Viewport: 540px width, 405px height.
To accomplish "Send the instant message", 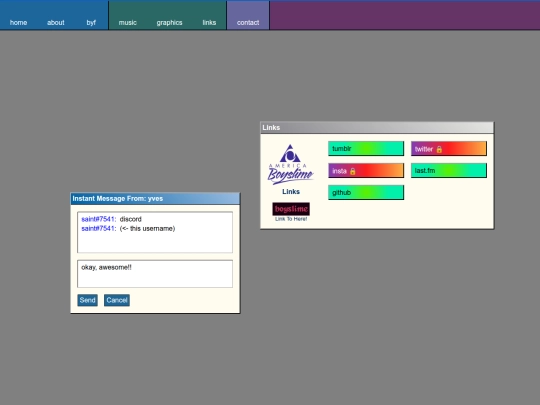I will coord(87,300).
